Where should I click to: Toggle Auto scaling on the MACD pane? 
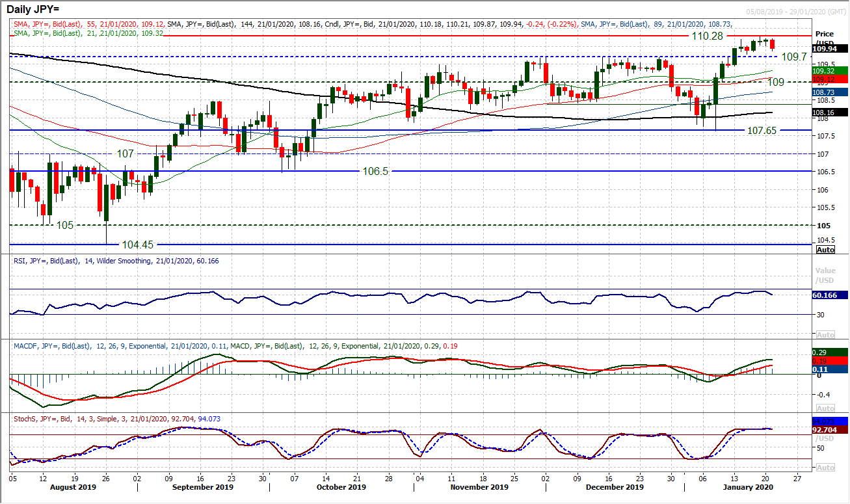(827, 408)
